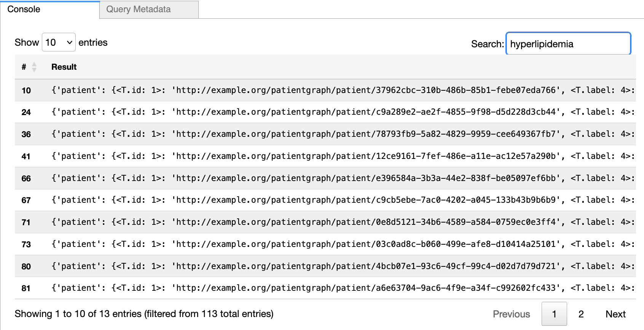Image resolution: width=644 pixels, height=330 pixels.
Task: Click patient result ending d10414a25101
Action: pyautogui.click(x=343, y=244)
